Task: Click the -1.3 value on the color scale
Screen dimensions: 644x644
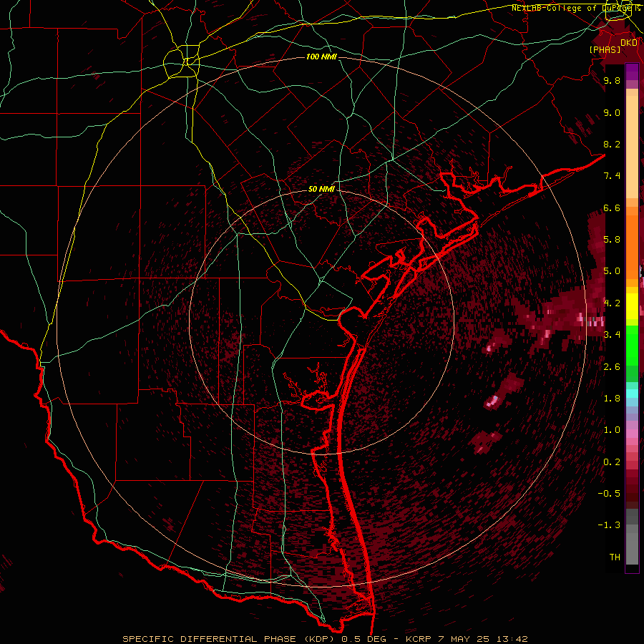Action: pyautogui.click(x=609, y=525)
